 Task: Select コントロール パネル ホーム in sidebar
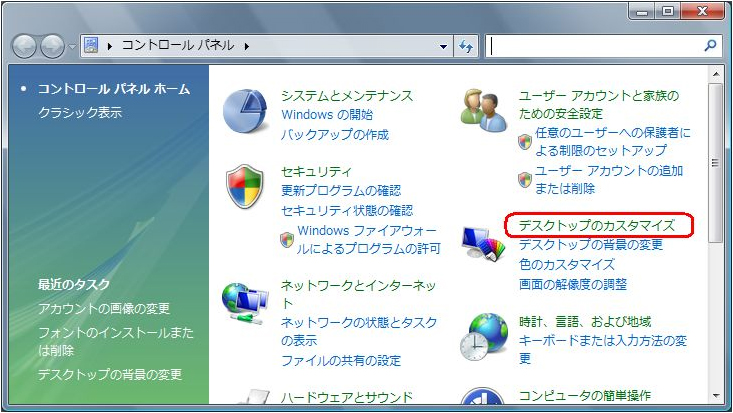tap(114, 89)
